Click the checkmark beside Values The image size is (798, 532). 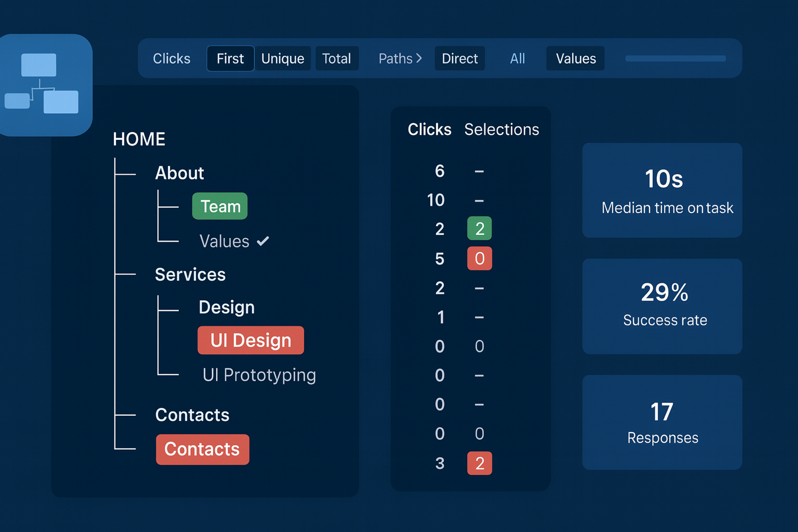pos(263,241)
